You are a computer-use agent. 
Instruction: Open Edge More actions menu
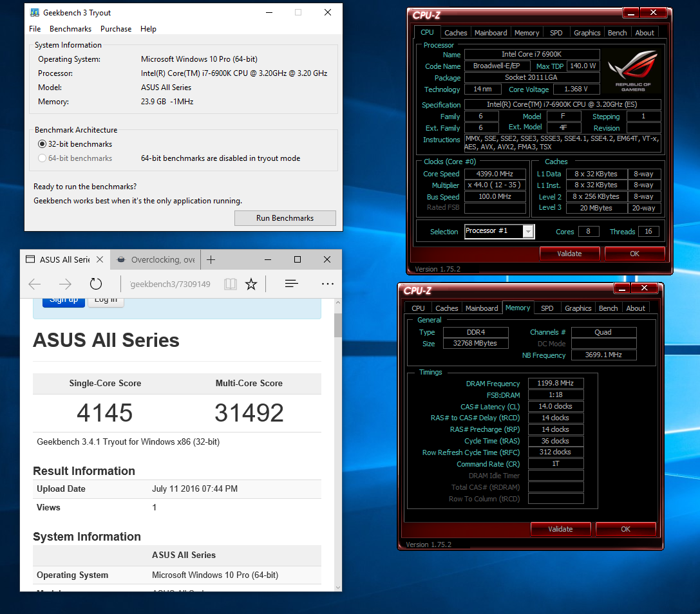[328, 284]
